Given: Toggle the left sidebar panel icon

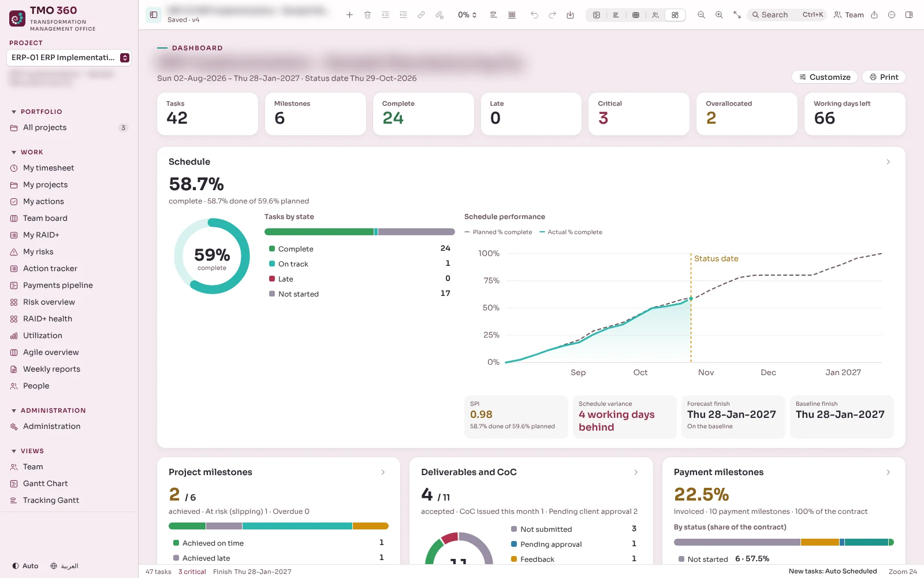Looking at the screenshot, I should click(x=154, y=15).
